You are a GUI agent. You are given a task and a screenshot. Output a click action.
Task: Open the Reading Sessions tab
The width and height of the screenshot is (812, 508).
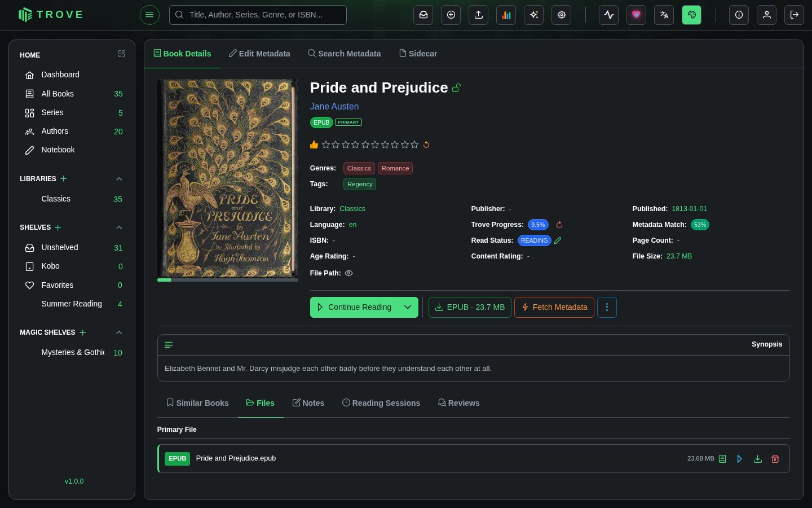pos(381,403)
